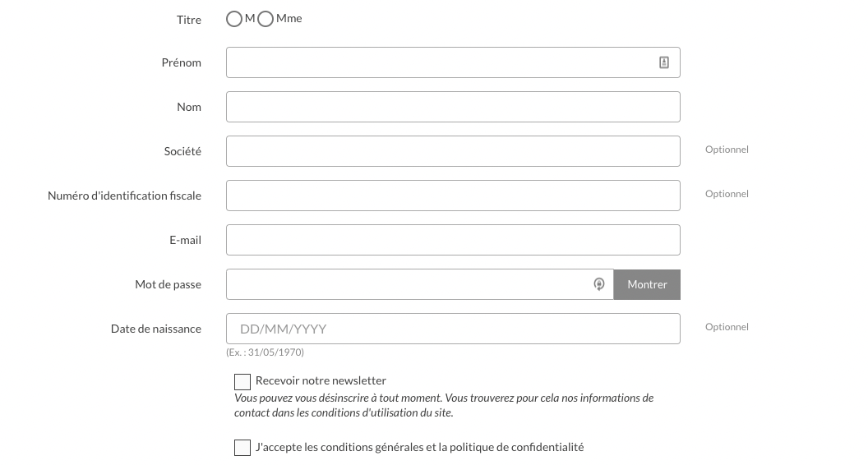Click the E-mail field label
The width and height of the screenshot is (868, 465).
[185, 240]
